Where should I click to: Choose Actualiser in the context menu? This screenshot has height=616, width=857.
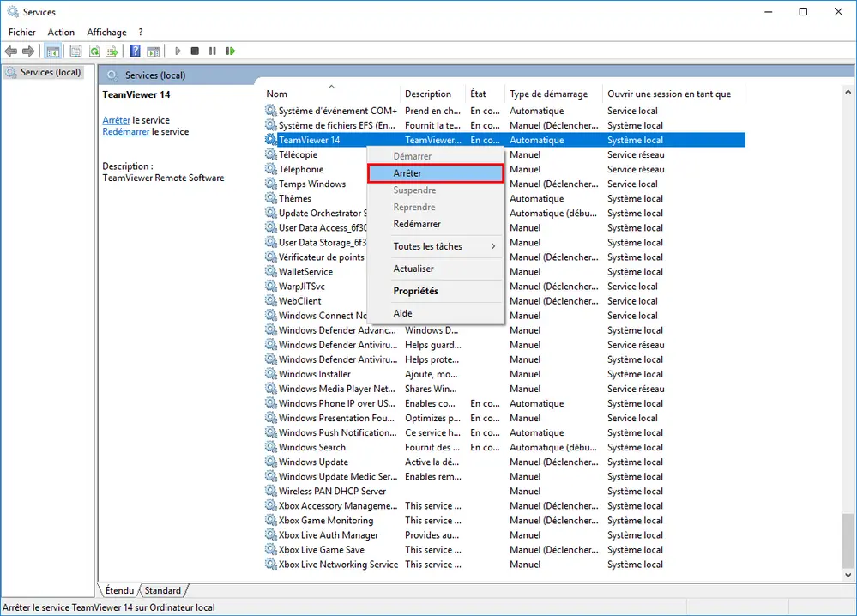435,269
